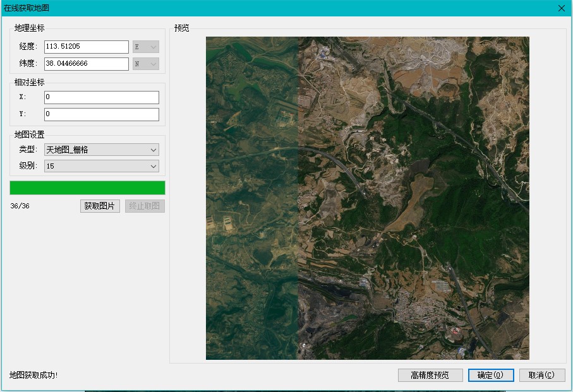
Task: Focus the relative X coordinate field
Action: 101,97
